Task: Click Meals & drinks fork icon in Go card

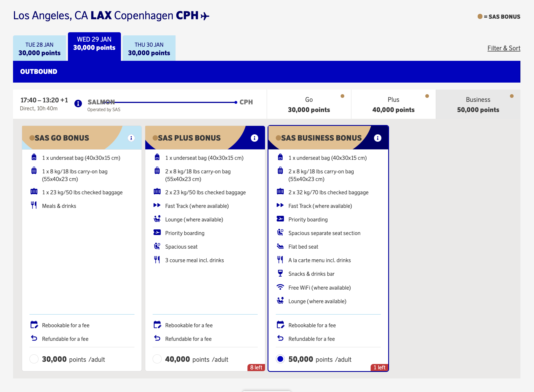Action: 34,205
